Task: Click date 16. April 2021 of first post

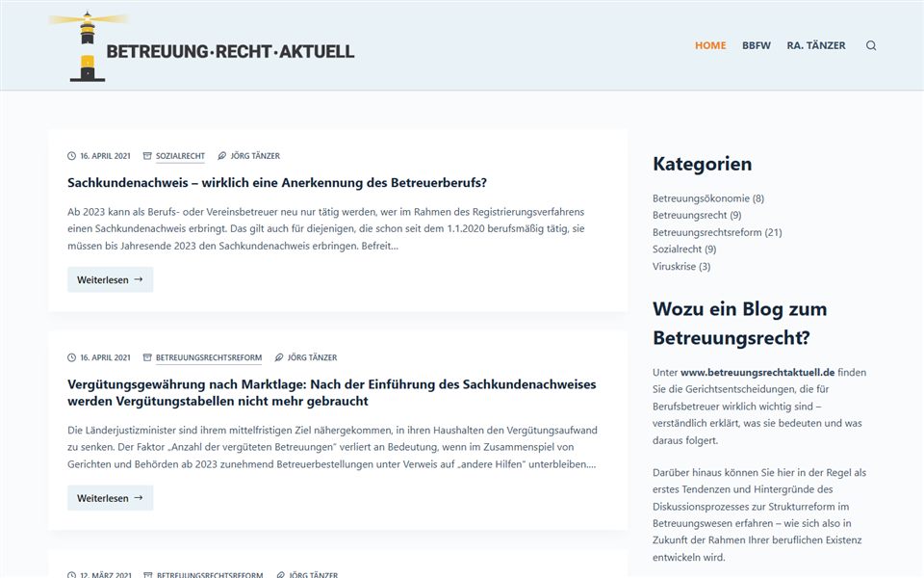Action: [x=106, y=156]
